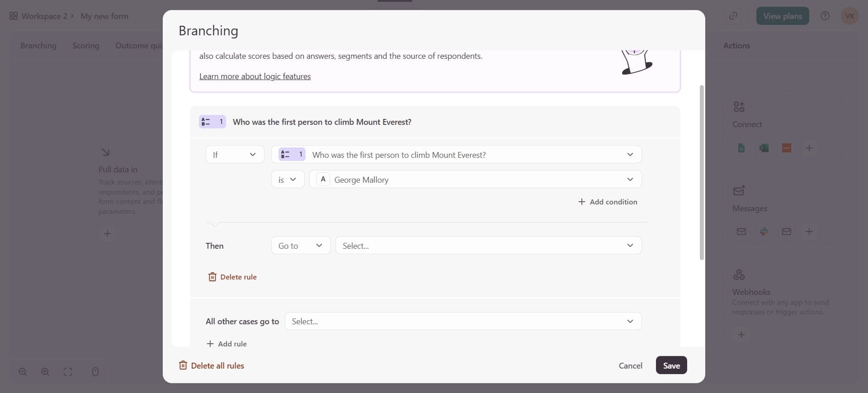Open the 'is' operator dropdown
The image size is (868, 393).
[288, 180]
